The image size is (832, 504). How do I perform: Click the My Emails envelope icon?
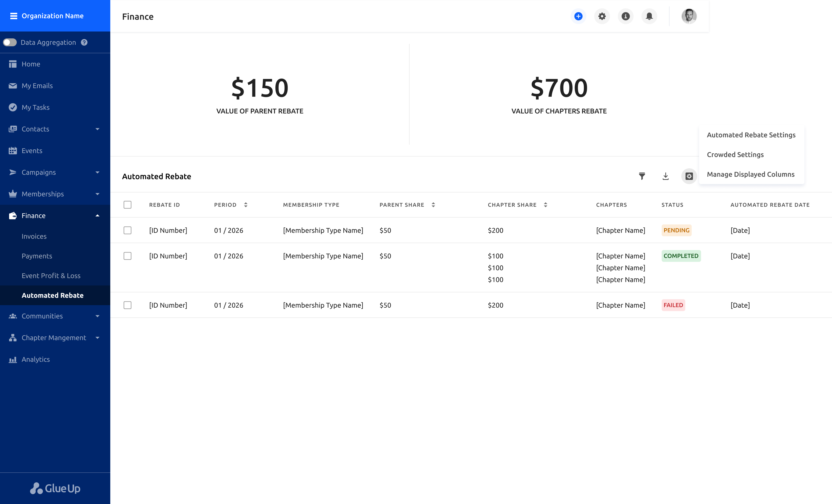13,86
